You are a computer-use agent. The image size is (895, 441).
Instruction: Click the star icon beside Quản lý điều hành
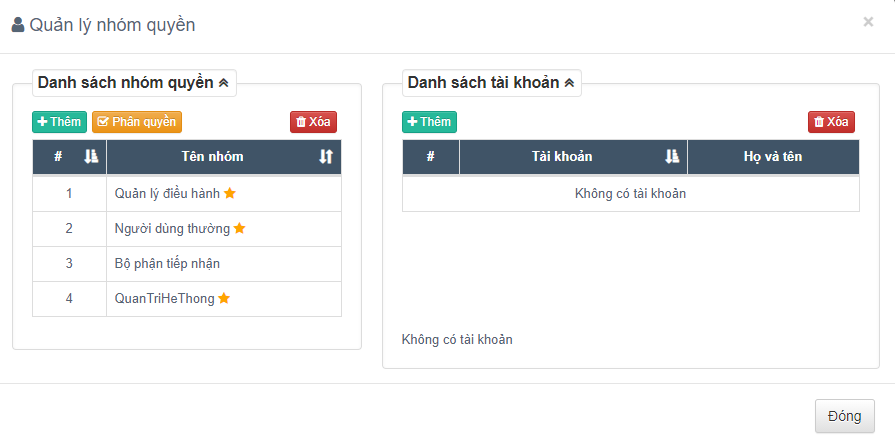tap(230, 194)
